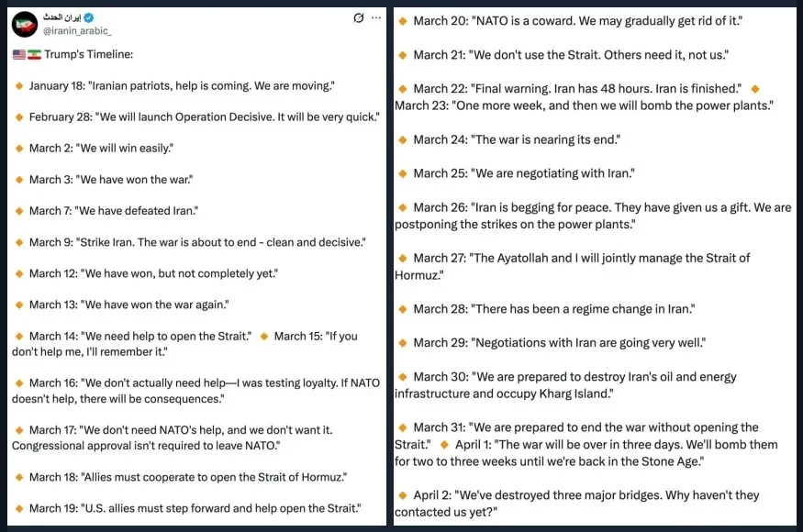Click the March 19 U.S. allies line

(x=195, y=508)
